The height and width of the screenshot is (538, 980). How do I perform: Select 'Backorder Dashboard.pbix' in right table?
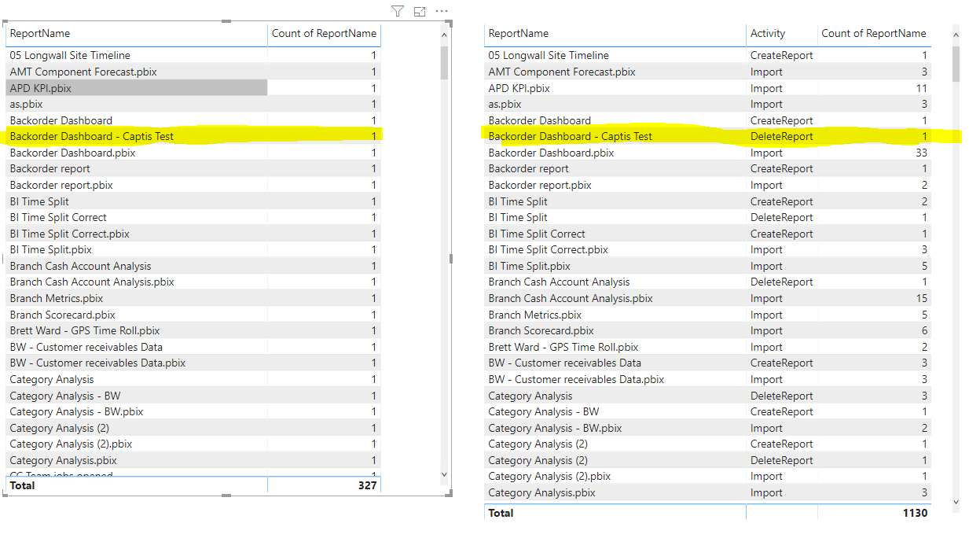click(x=551, y=153)
